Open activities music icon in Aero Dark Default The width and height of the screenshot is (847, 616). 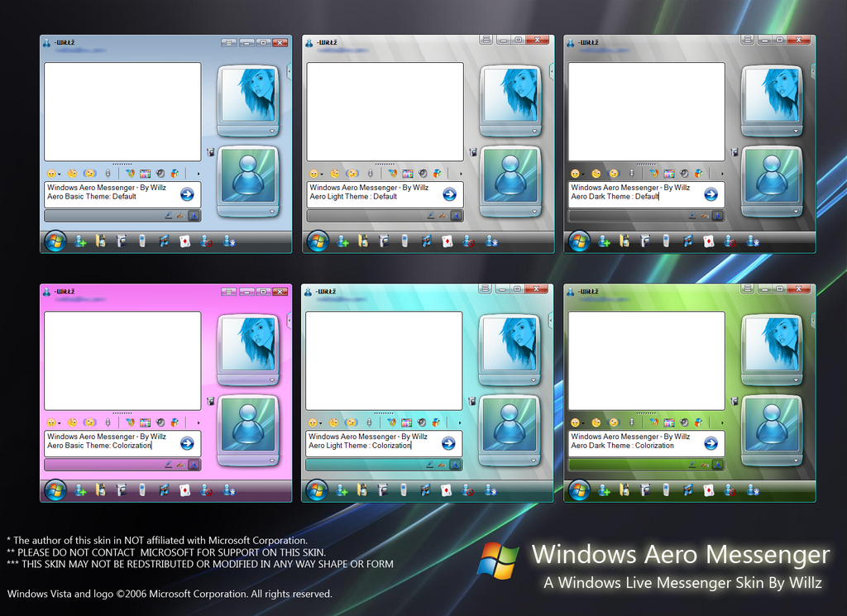[688, 241]
